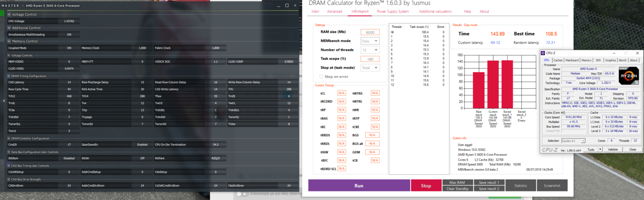644x200 pixels.
Task: Open the Number of threads dropdown
Action: coord(370,50)
